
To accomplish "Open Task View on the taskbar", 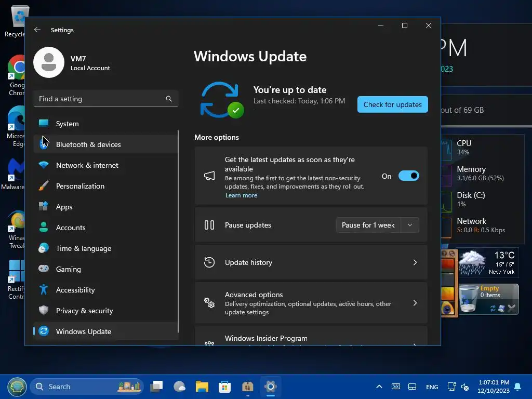I will pos(157,387).
